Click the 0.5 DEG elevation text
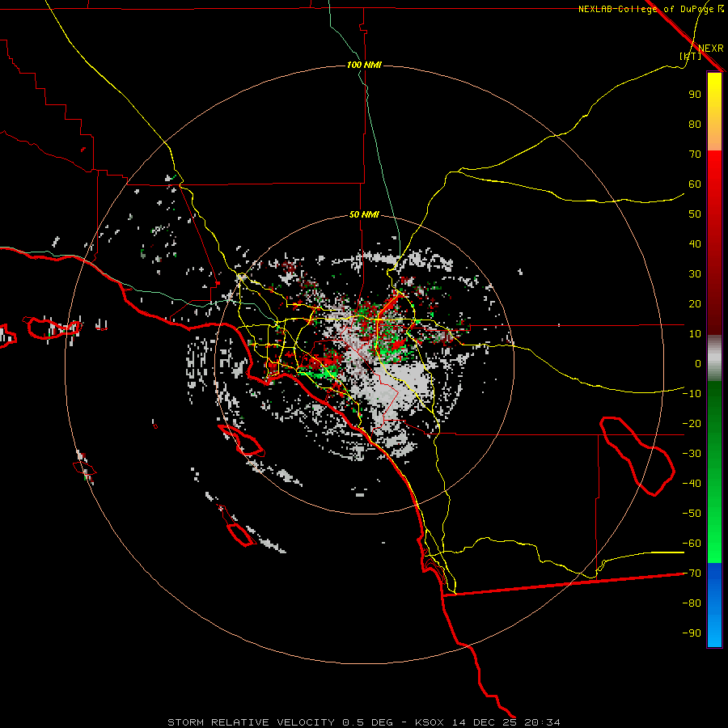This screenshot has height=728, width=728. pyautogui.click(x=368, y=722)
